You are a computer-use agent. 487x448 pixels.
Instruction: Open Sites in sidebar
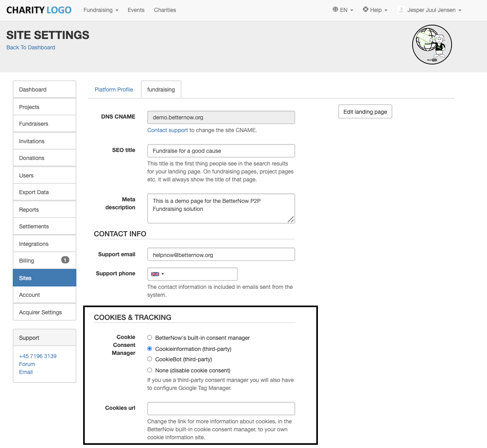(x=45, y=278)
